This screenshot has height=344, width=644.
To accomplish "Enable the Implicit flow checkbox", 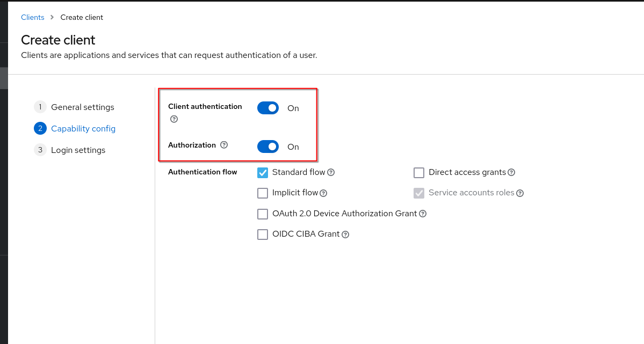I will click(263, 193).
